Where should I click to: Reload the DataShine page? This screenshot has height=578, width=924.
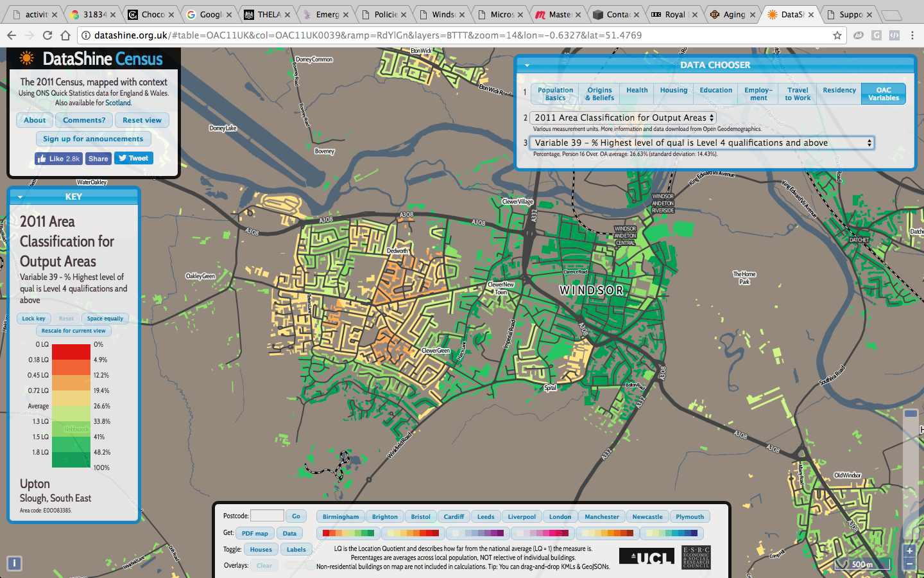(47, 35)
